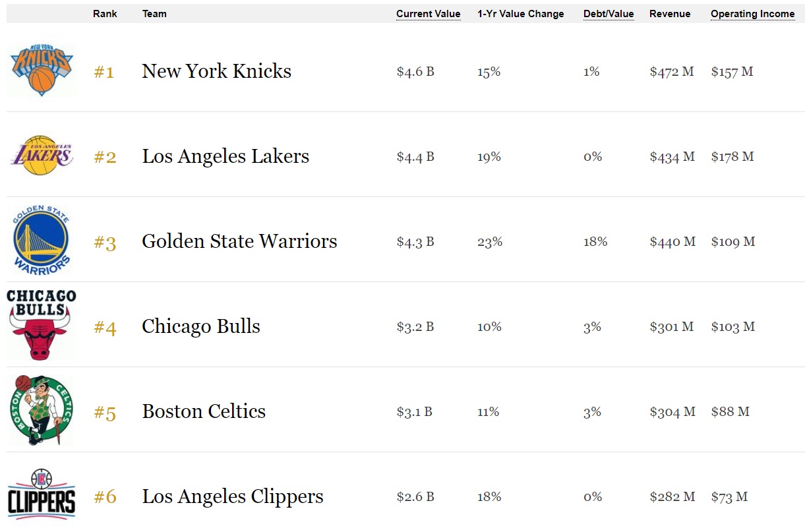Click the Revenue column header
The image size is (805, 532).
(669, 14)
